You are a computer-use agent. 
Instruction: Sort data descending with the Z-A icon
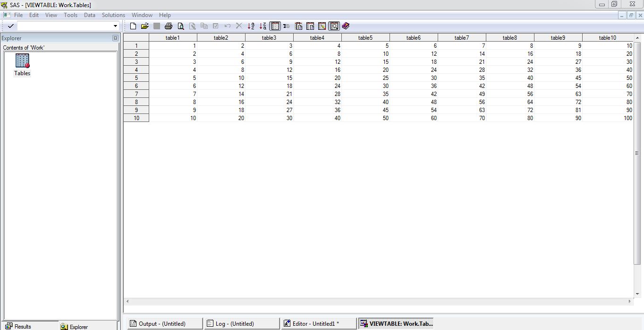[x=263, y=26]
